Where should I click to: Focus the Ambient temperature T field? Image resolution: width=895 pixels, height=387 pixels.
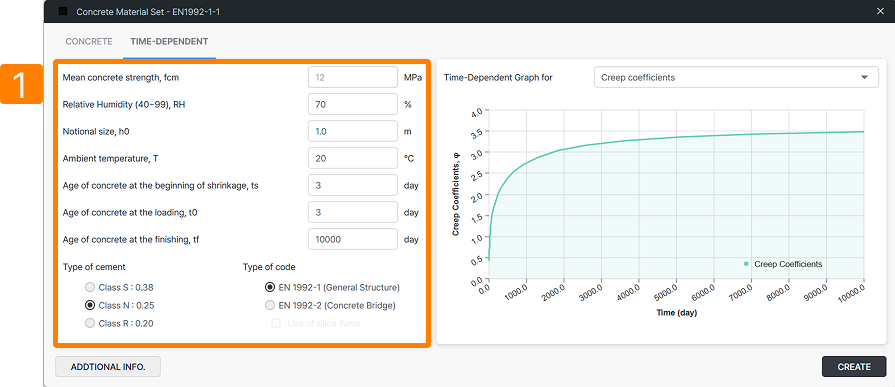[x=353, y=159]
